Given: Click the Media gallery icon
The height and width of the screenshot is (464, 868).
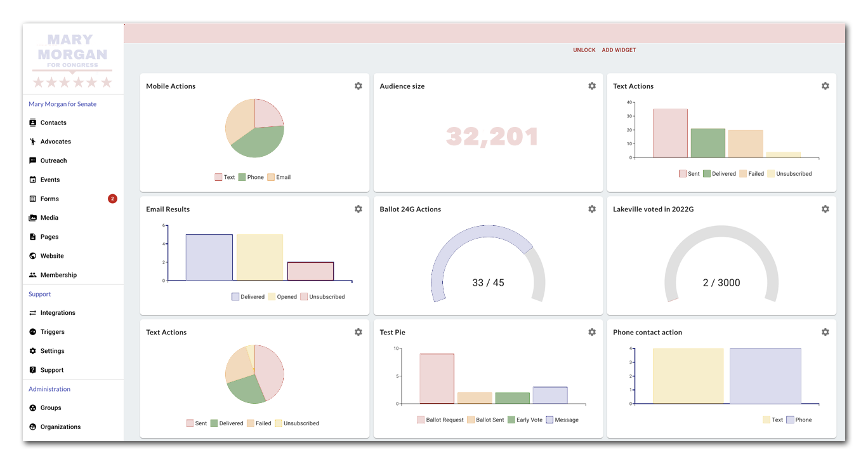Looking at the screenshot, I should [x=33, y=218].
